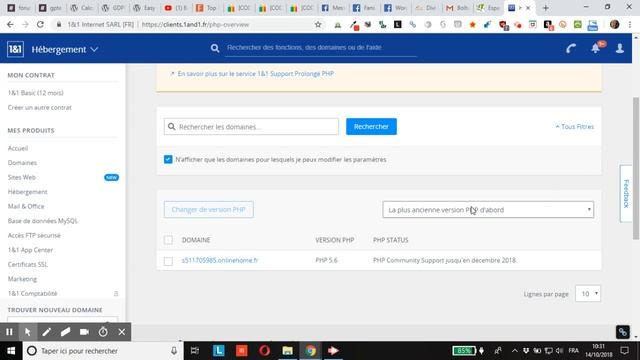
Task: Uncheck the editable-domains-only filter checkbox
Action: [168, 159]
